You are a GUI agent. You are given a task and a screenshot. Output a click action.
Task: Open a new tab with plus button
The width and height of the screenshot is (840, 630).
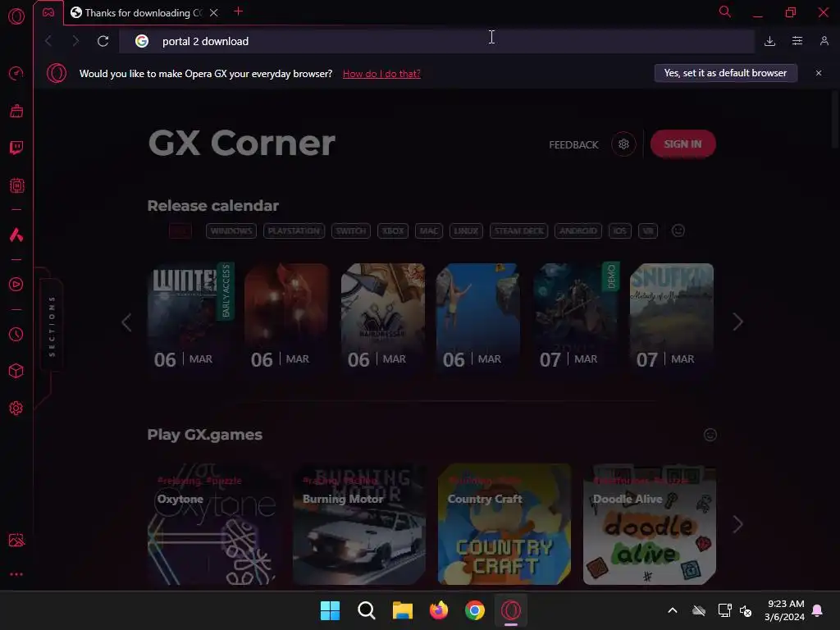(x=239, y=11)
